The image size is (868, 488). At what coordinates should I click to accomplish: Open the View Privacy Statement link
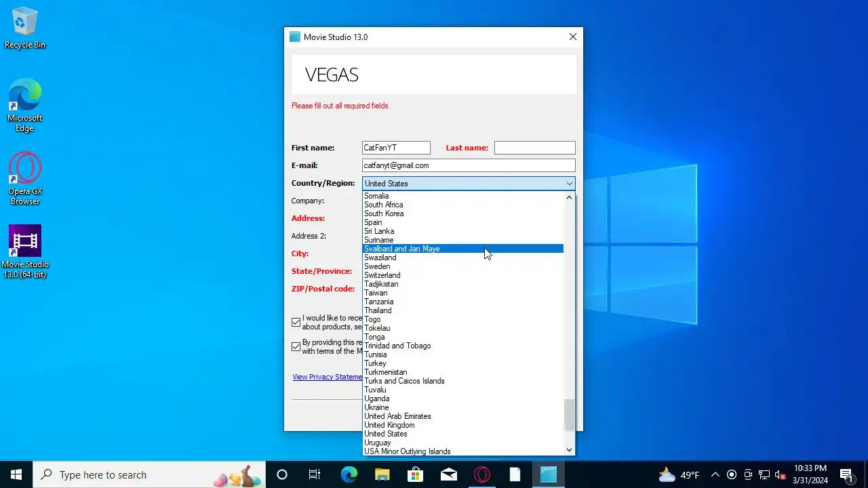(x=328, y=377)
